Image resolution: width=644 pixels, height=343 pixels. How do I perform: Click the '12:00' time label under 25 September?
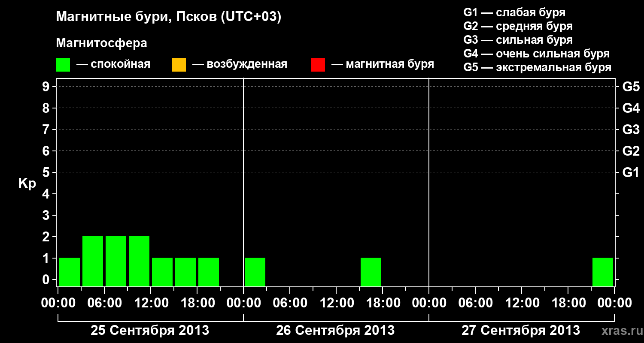(x=151, y=303)
